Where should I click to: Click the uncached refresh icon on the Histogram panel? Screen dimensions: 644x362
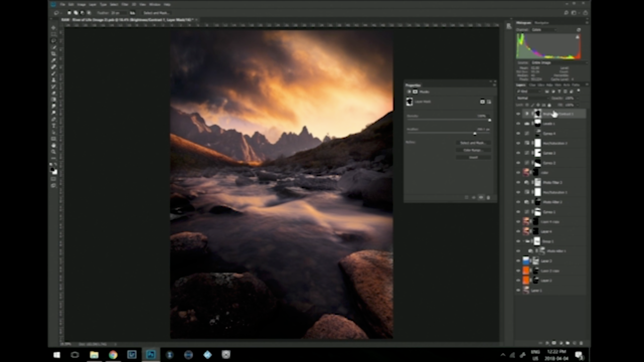[x=578, y=31]
